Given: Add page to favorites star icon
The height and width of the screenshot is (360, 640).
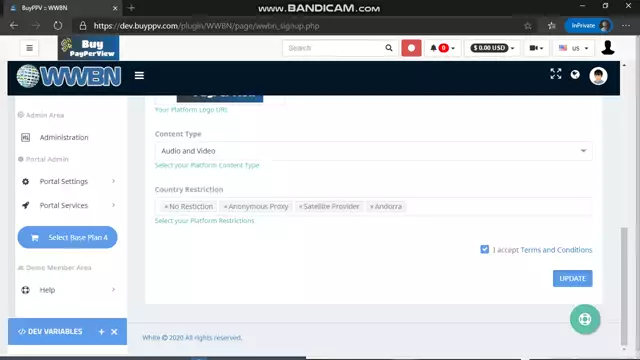Looking at the screenshot, I should [x=528, y=26].
